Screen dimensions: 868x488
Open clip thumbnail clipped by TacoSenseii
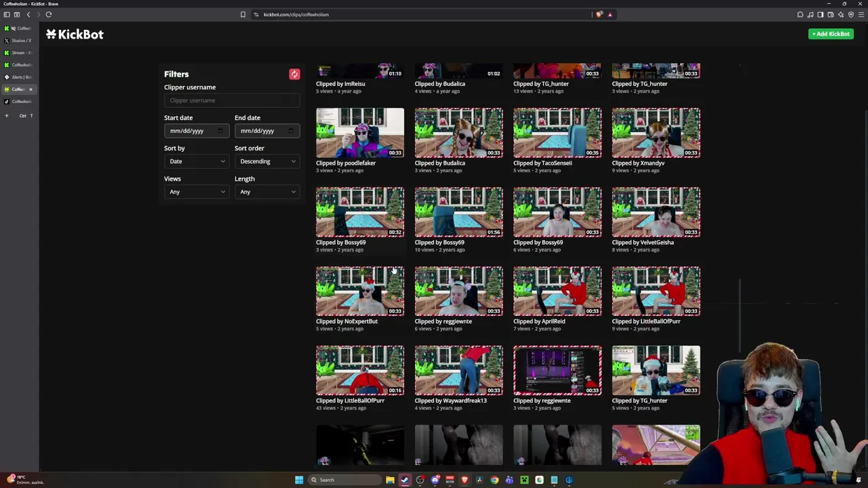click(x=557, y=133)
